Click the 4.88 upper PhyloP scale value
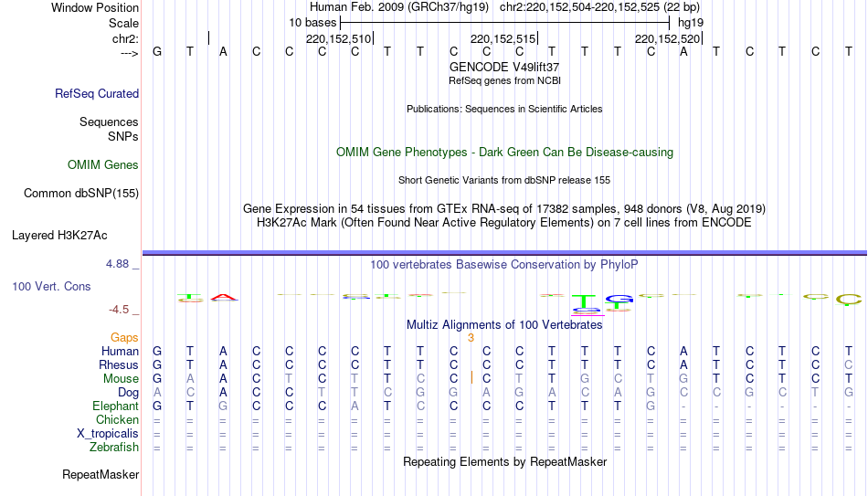Image resolution: width=868 pixels, height=496 pixels. pyautogui.click(x=117, y=264)
